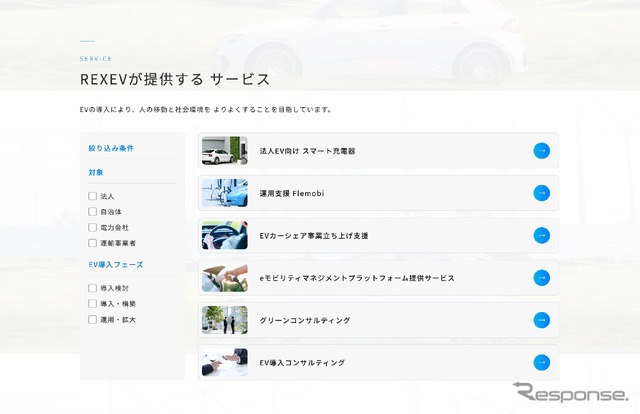Open thumbnail of EV導入コンサルティング
The image size is (640, 414).
click(224, 362)
